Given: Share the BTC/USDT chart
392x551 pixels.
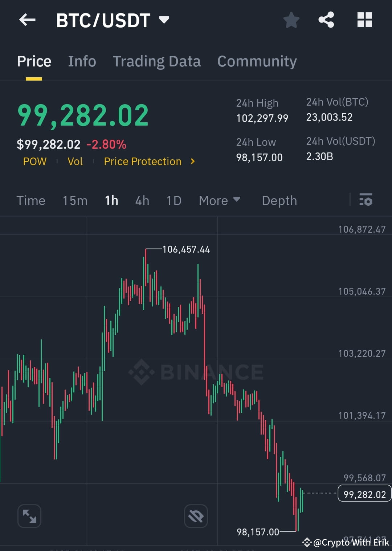Looking at the screenshot, I should coord(326,20).
